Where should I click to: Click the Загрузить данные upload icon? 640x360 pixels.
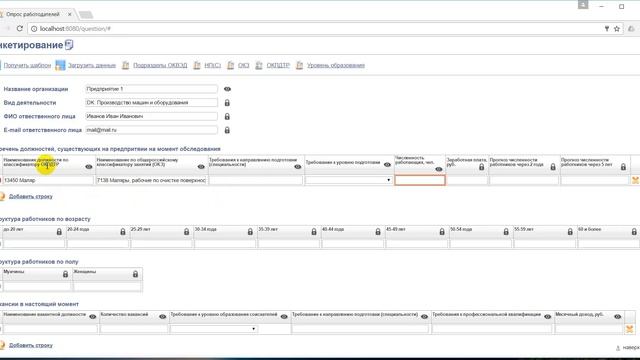(x=60, y=65)
